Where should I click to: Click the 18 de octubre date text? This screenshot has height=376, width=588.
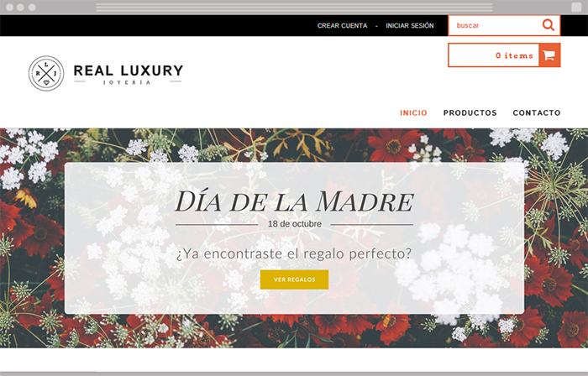(295, 224)
